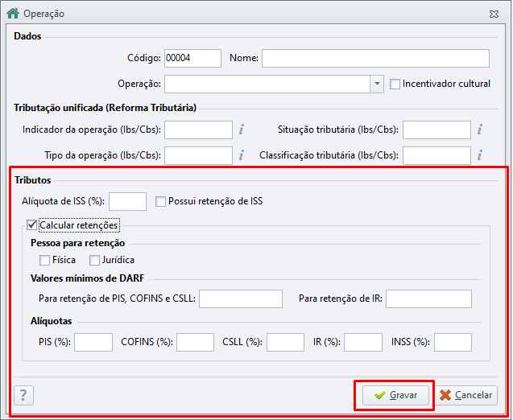Click info icon beside Situação tributária
This screenshot has height=420, width=513.
click(x=479, y=130)
